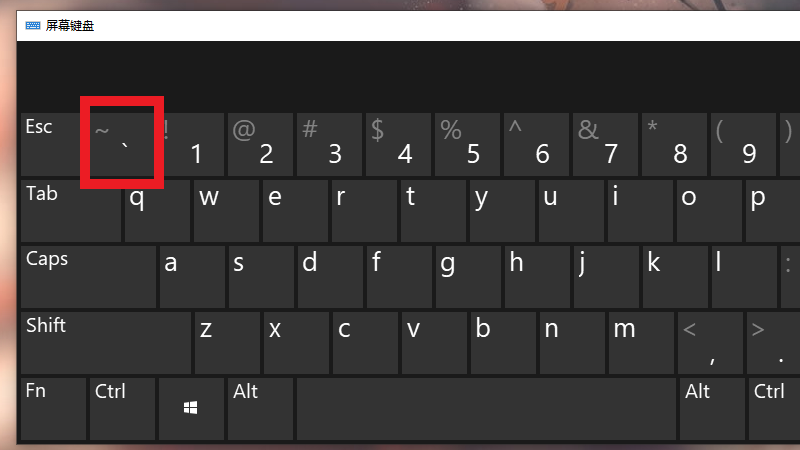This screenshot has height=450, width=800.
Task: Tap the left Ctrl key
Action: click(122, 409)
